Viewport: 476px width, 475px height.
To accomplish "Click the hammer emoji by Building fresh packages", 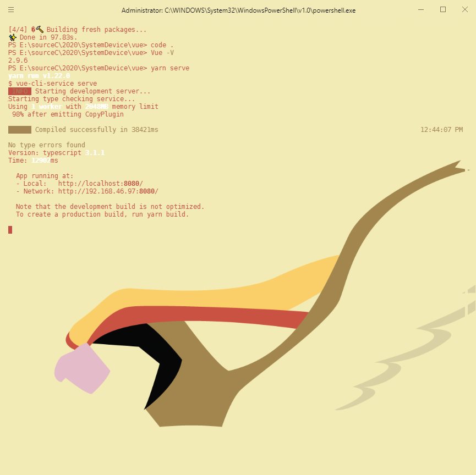I will coord(40,30).
